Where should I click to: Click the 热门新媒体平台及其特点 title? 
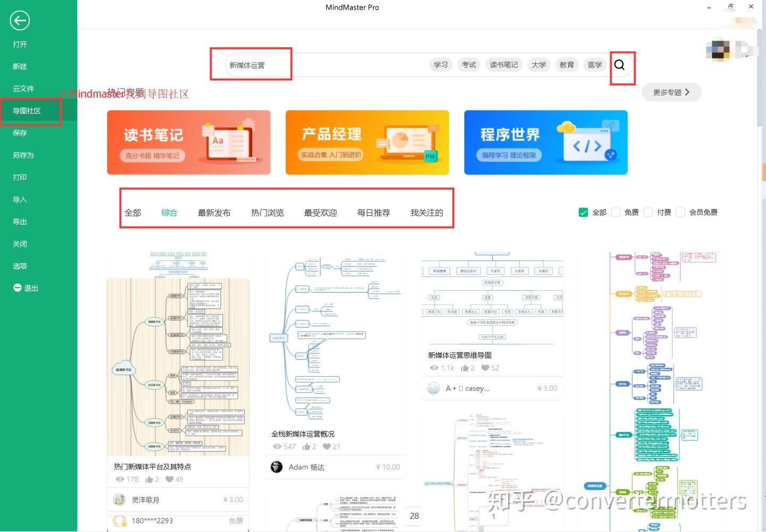point(152,467)
